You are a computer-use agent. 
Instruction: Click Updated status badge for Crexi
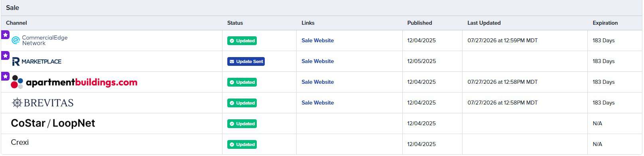242,144
